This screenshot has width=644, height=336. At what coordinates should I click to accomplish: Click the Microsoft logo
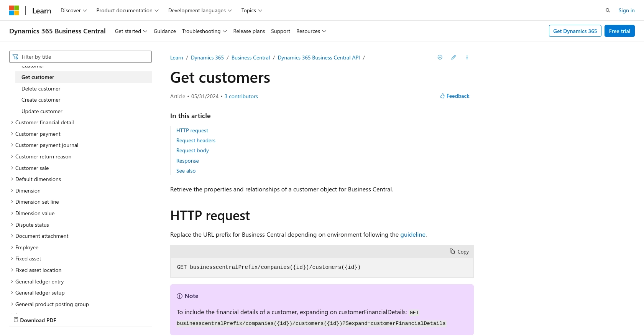(x=14, y=10)
